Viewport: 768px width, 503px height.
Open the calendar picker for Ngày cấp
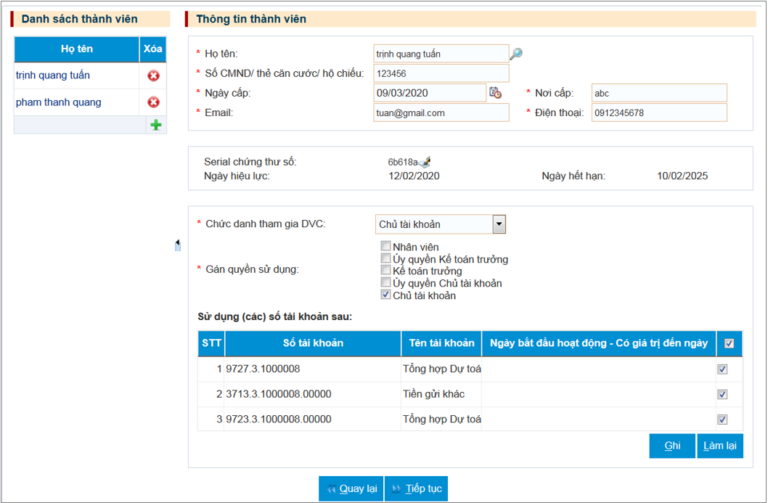coord(495,93)
